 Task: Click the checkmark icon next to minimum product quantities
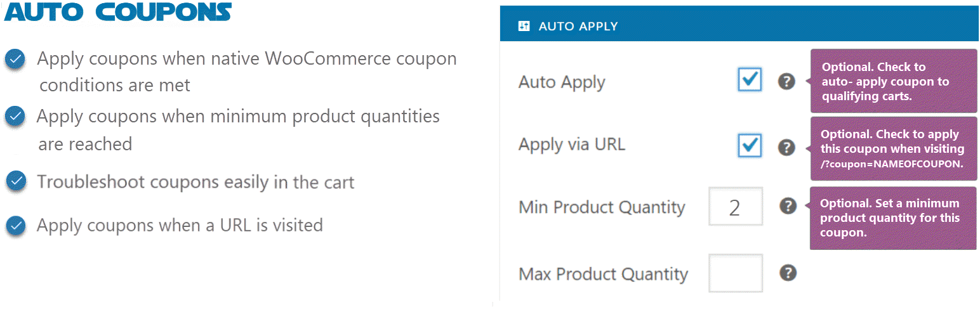pos(15,117)
